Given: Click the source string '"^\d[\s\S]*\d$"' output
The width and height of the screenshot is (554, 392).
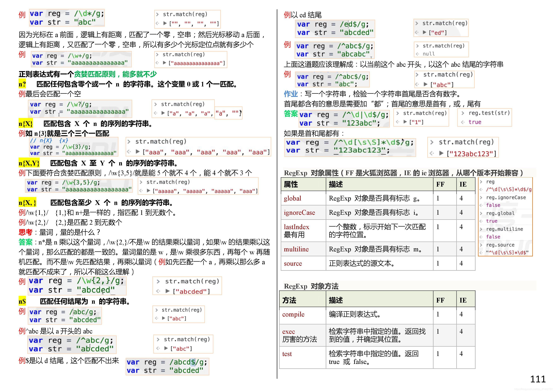Looking at the screenshot, I should point(507,252).
